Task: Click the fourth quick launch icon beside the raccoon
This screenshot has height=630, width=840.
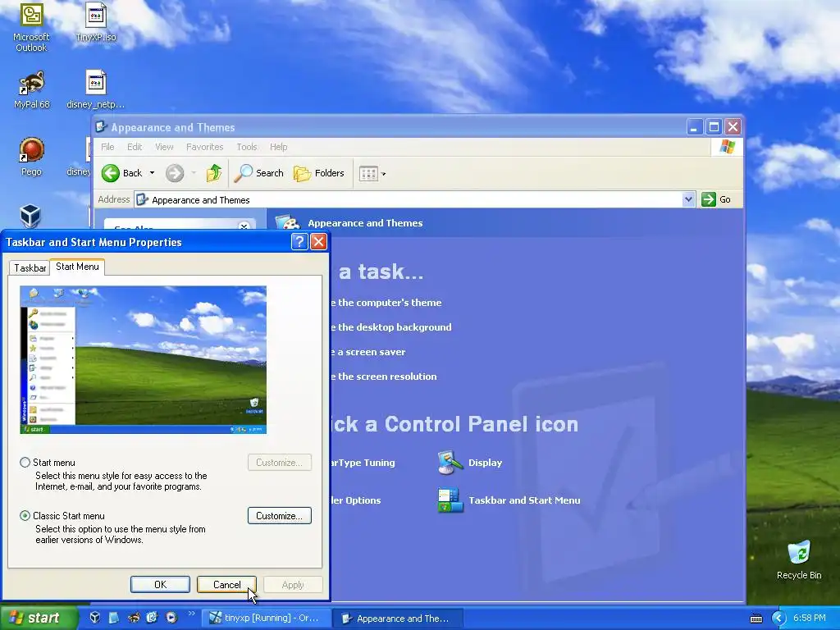Action: pos(152,618)
